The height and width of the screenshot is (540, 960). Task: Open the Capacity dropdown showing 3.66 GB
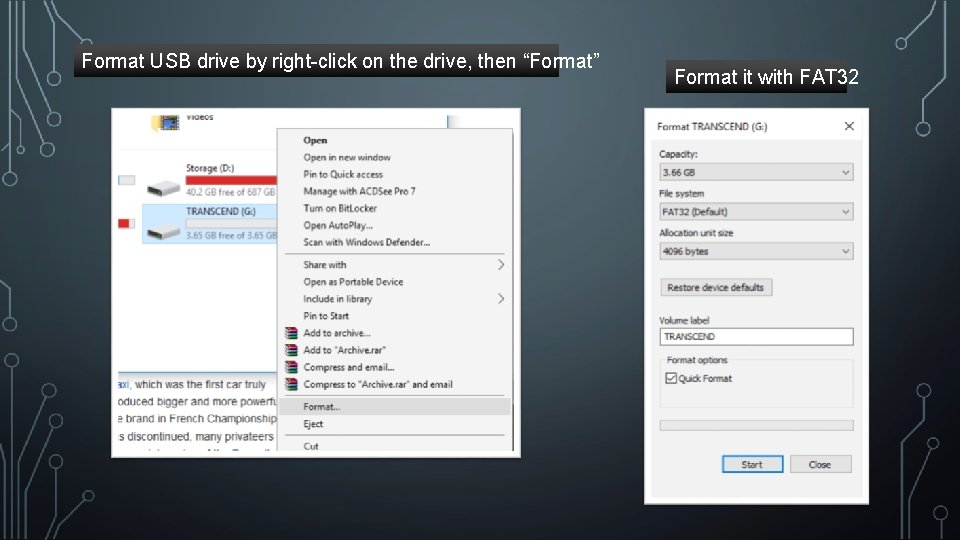tap(756, 173)
